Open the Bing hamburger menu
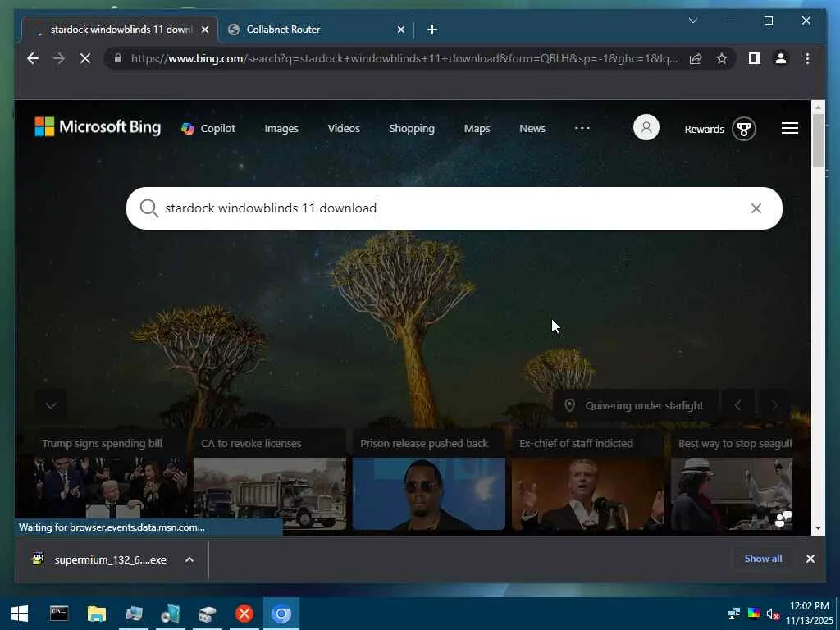 [x=790, y=128]
